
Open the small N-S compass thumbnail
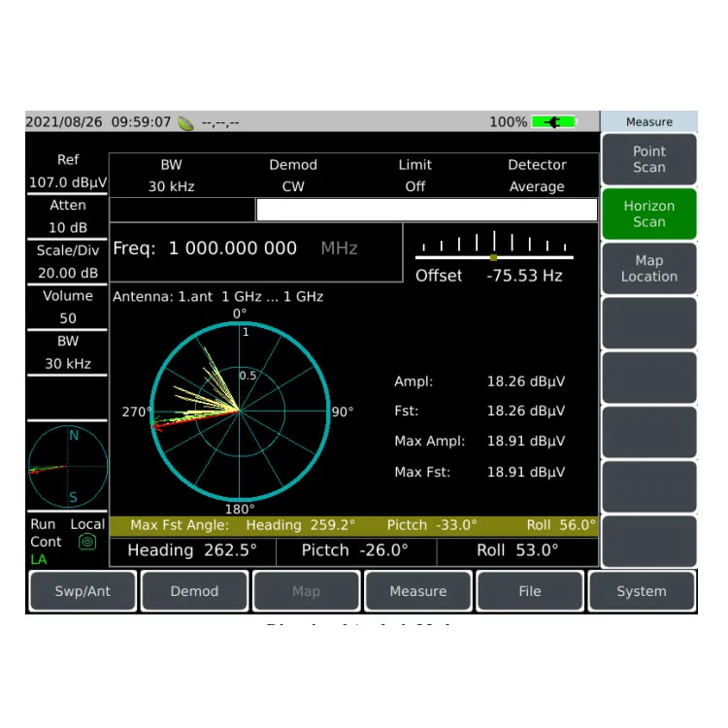click(68, 467)
